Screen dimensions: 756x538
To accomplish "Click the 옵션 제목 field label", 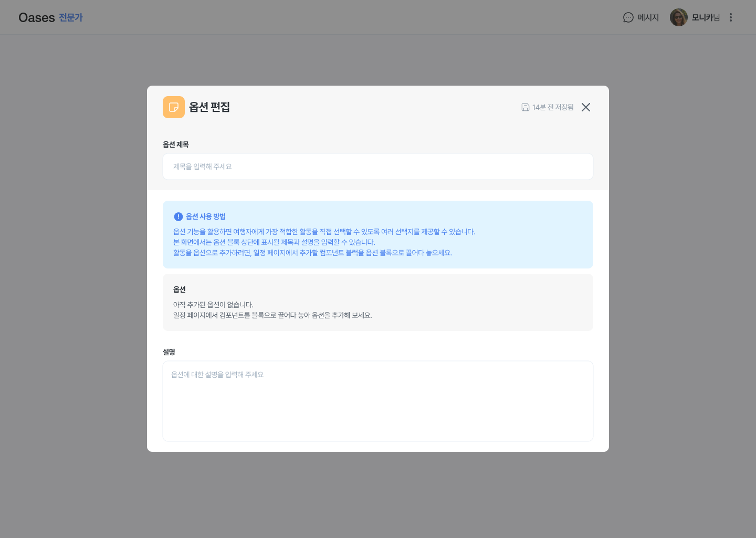I will tap(176, 144).
